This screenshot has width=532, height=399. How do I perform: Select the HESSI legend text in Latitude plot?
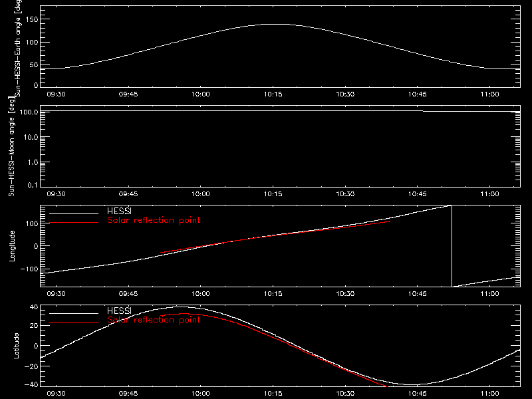coord(119,311)
